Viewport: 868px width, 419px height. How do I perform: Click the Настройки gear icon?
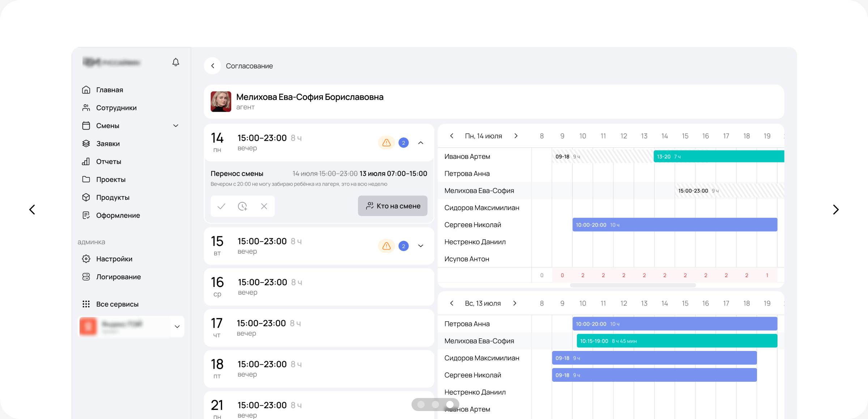tap(86, 259)
